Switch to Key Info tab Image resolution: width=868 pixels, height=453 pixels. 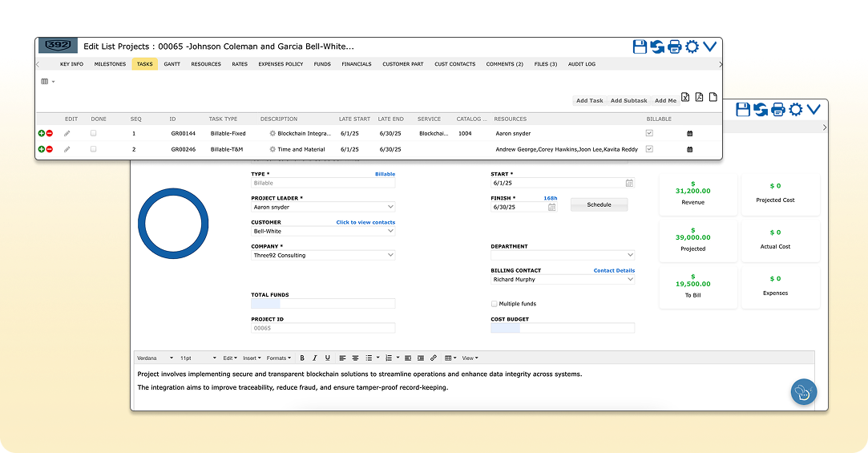(x=71, y=64)
